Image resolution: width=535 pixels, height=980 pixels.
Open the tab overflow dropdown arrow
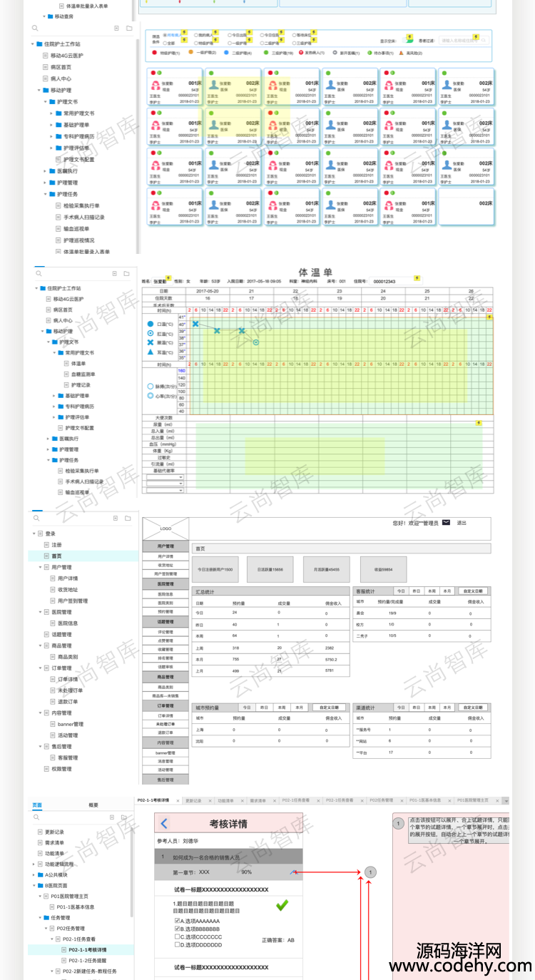[505, 801]
